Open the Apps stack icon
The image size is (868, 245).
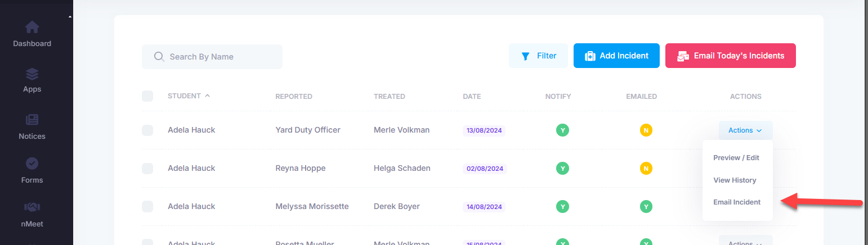[32, 74]
